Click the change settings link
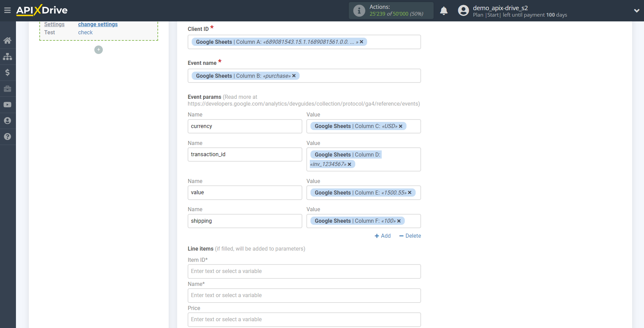Screen dimensions: 644x328 point(98,24)
